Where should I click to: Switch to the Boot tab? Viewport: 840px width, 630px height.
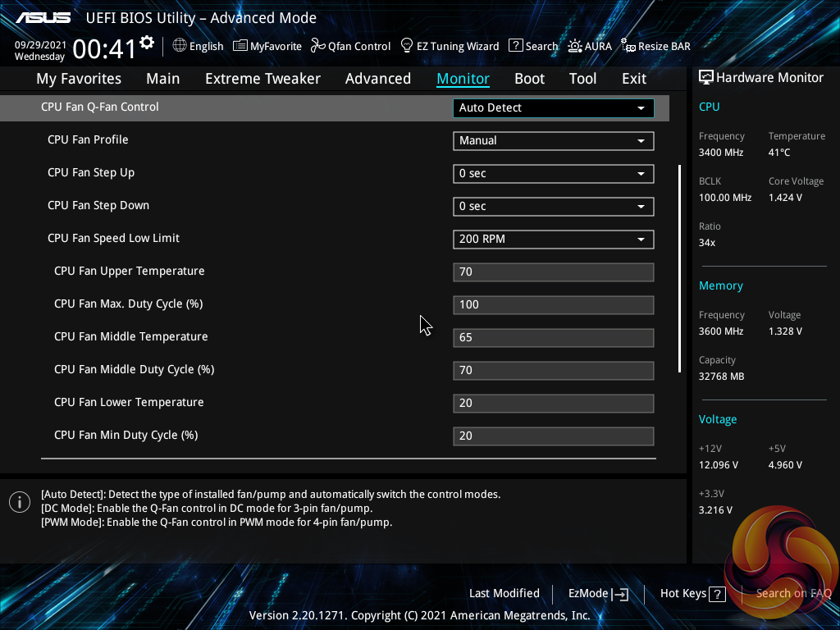pyautogui.click(x=529, y=79)
